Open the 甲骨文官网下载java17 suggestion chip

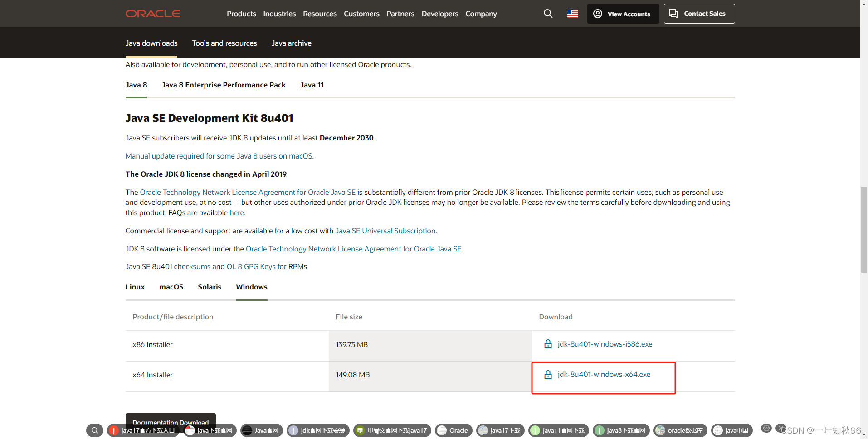coord(392,430)
